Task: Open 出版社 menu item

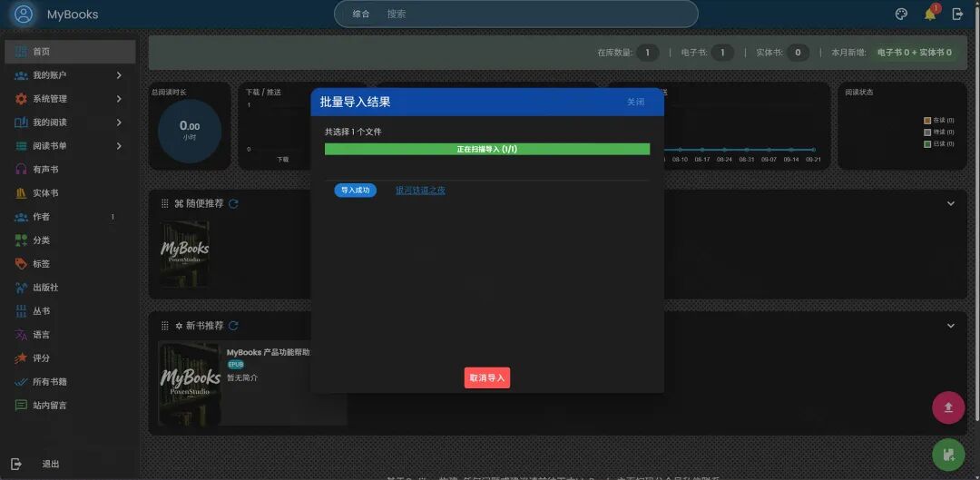Action: point(70,288)
